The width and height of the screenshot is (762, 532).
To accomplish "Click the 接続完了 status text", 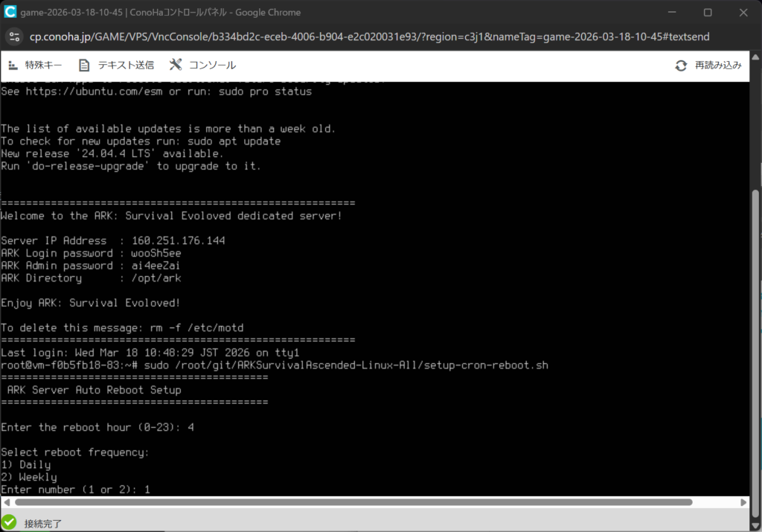I will coord(43,524).
